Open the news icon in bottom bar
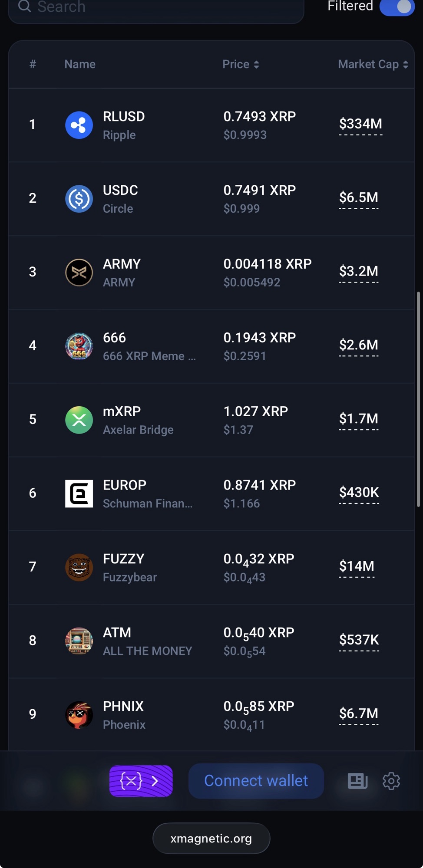 pyautogui.click(x=357, y=781)
